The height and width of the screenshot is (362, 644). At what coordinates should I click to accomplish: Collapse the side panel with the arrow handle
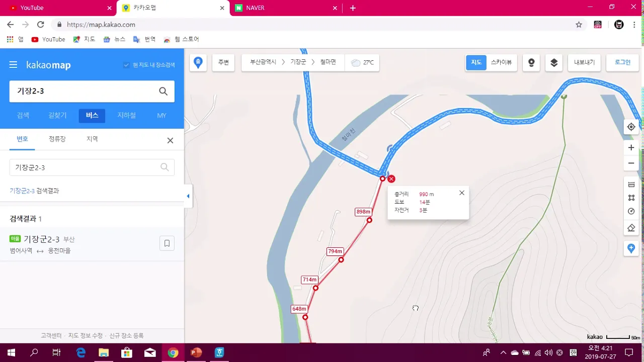point(188,196)
